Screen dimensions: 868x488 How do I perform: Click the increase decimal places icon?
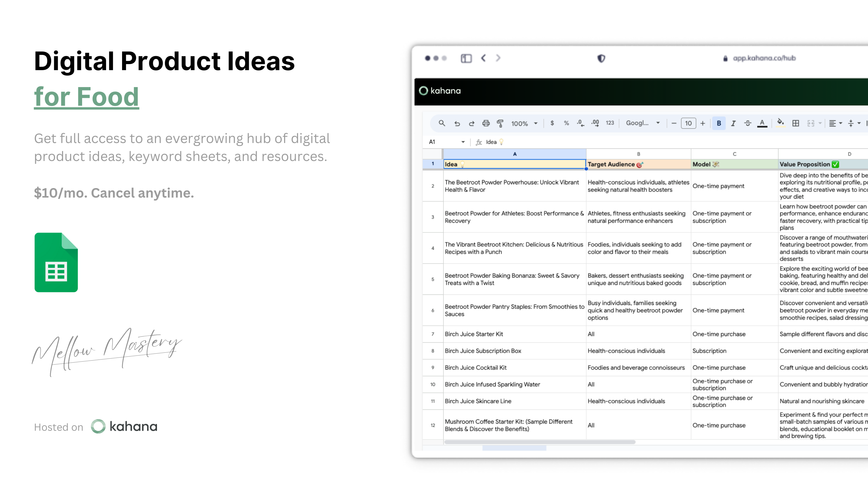(595, 123)
